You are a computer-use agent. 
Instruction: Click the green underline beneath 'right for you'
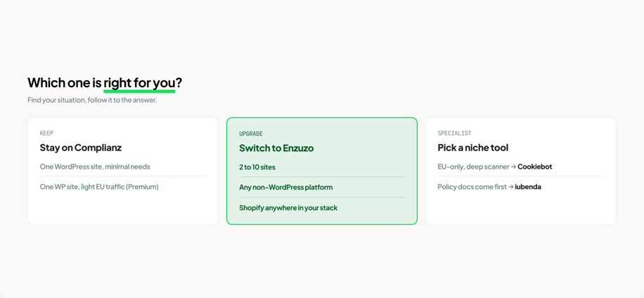[139, 91]
